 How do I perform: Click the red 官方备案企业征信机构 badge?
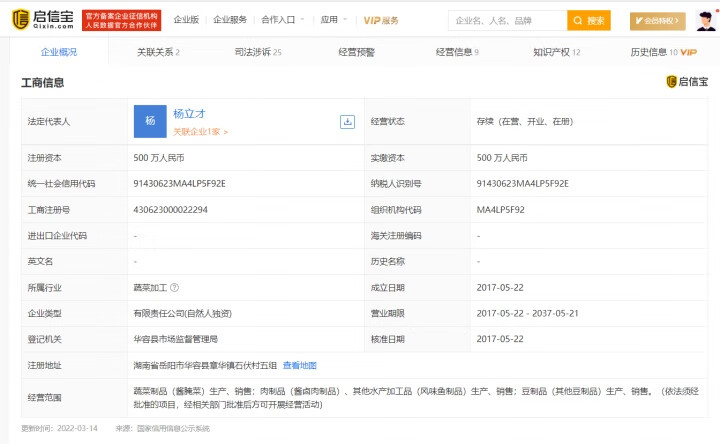pos(122,20)
